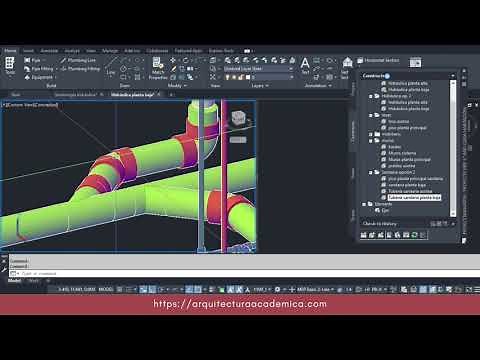Click the Project Navigator tree scrollbar
480x360 pixels.
pyautogui.click(x=453, y=148)
